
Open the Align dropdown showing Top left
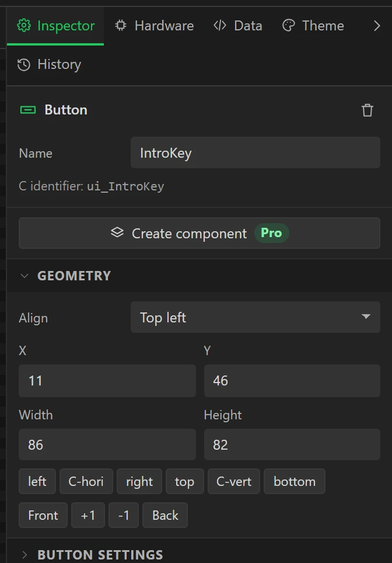coord(256,317)
